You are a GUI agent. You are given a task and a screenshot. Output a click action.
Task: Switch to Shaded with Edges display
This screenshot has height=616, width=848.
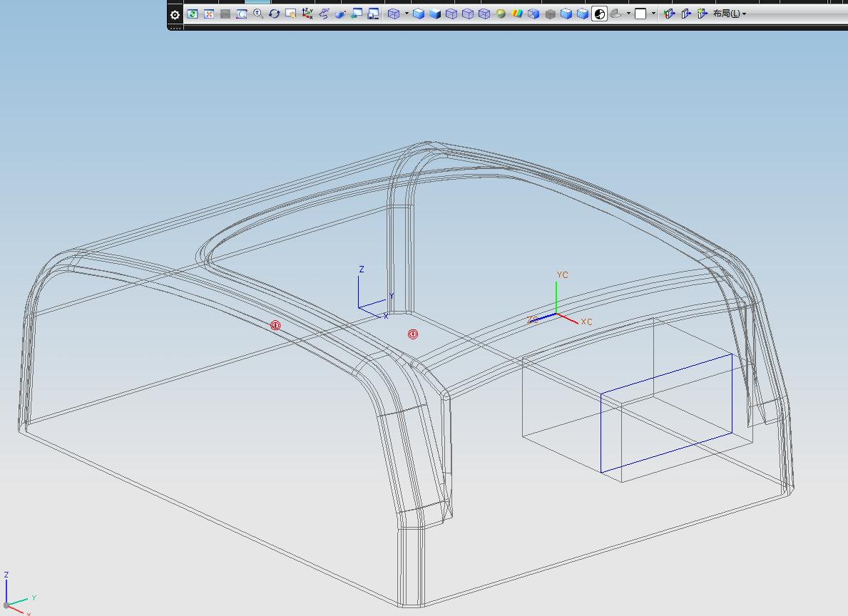tap(419, 14)
